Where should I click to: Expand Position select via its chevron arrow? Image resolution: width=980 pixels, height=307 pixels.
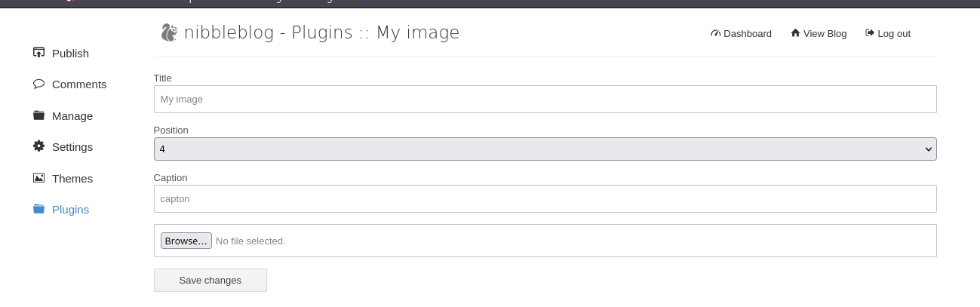929,149
